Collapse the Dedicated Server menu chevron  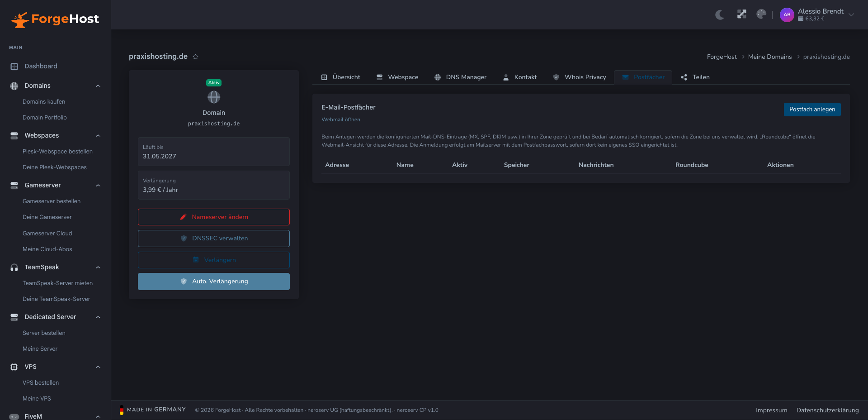click(98, 317)
